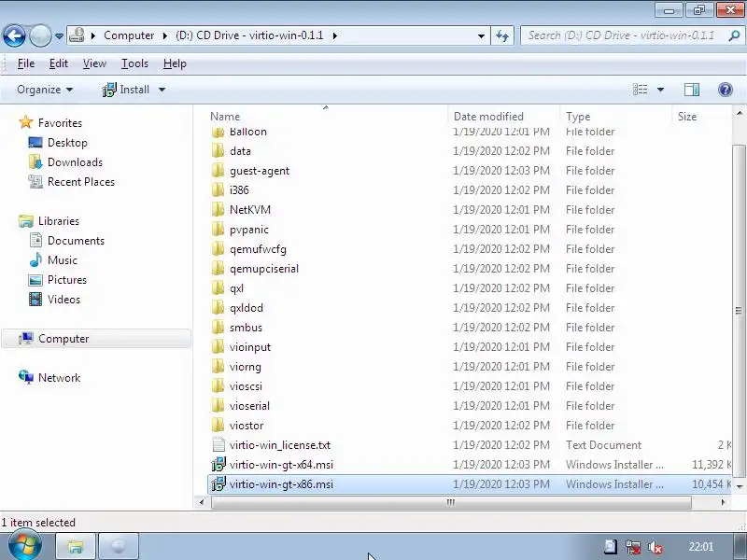Screen dimensions: 747x560
Task: Refresh the folder view
Action: pos(502,35)
